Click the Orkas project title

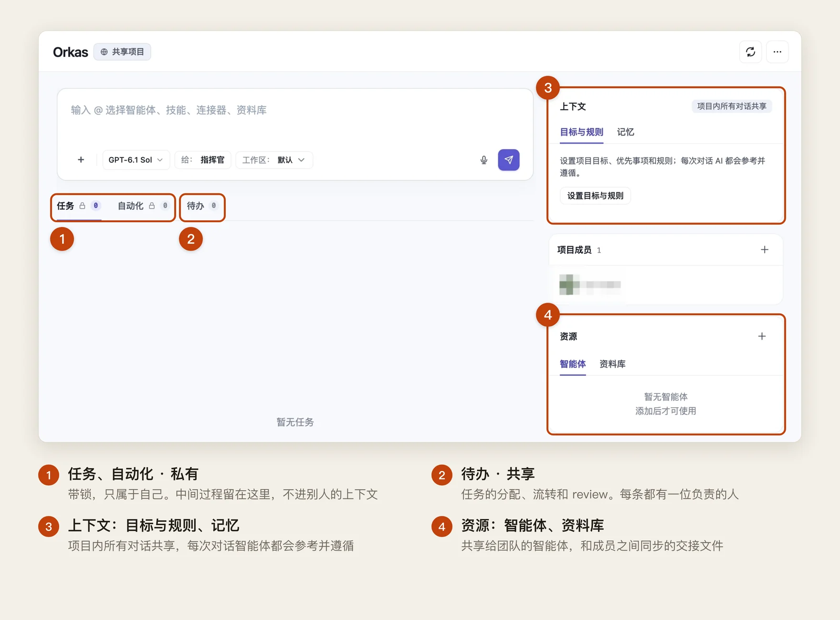click(70, 52)
